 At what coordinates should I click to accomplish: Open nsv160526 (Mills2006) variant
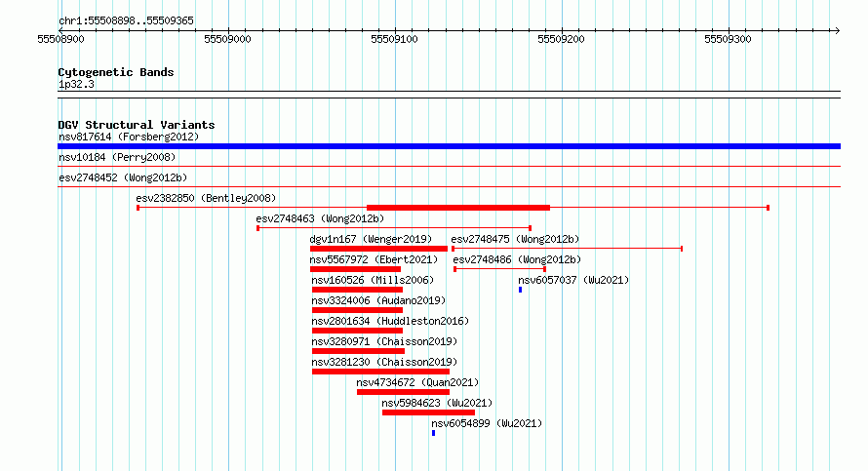click(x=374, y=280)
